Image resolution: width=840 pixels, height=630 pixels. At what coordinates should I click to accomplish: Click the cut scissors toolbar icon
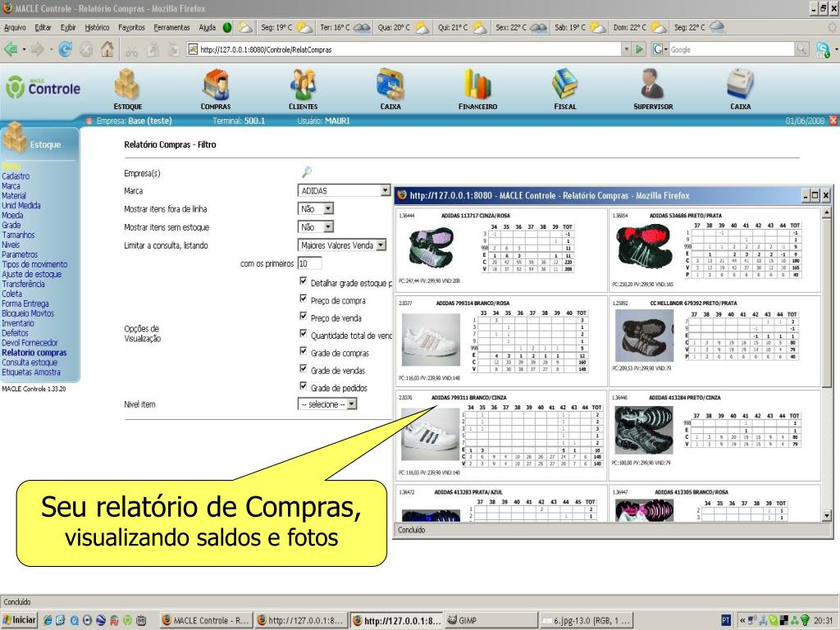(132, 50)
